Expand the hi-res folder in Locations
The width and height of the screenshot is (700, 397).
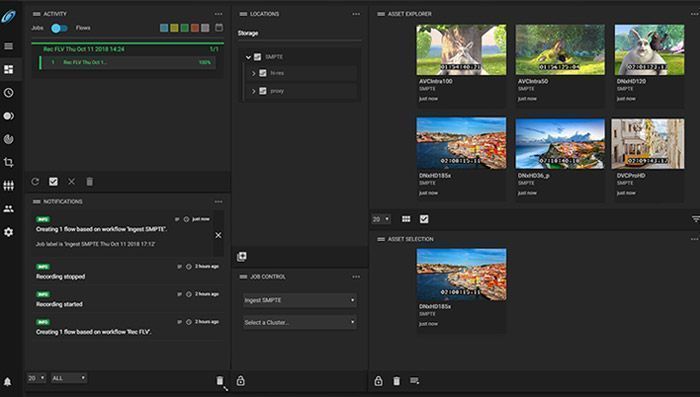point(254,73)
